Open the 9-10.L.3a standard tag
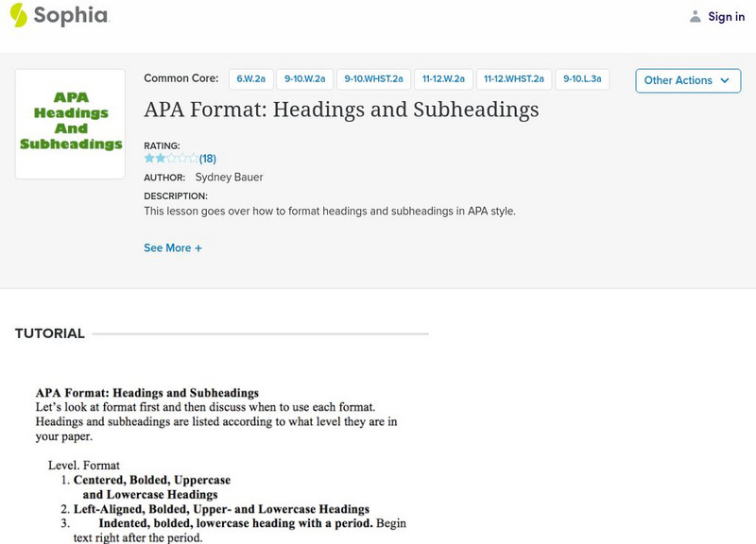This screenshot has width=756, height=544. (x=582, y=80)
